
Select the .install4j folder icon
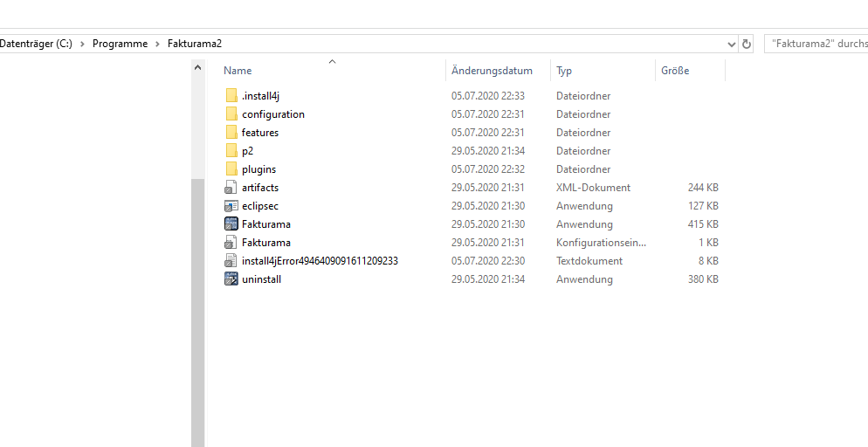[231, 96]
